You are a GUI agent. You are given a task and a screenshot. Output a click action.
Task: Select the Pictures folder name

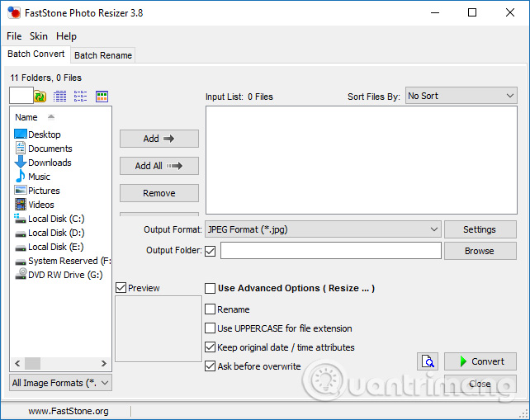tap(44, 191)
